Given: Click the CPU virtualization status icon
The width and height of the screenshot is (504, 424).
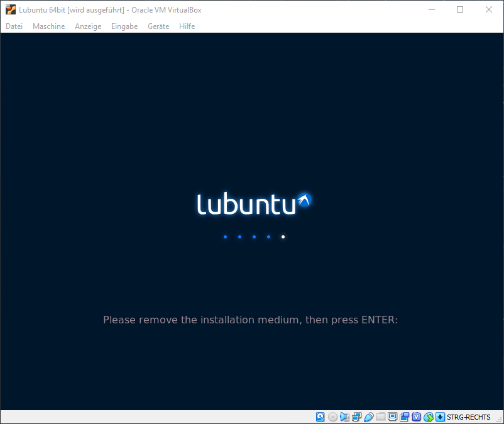Looking at the screenshot, I should tap(416, 417).
